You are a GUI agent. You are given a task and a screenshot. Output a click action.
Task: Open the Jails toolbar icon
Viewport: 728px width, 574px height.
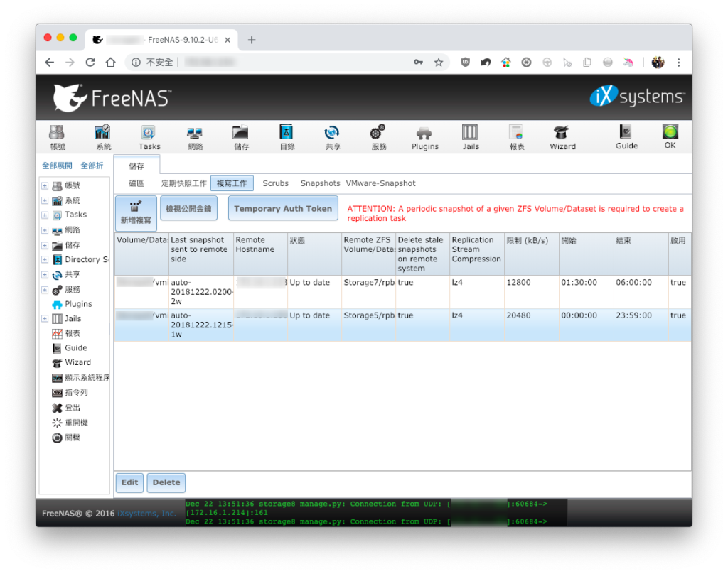click(x=471, y=137)
